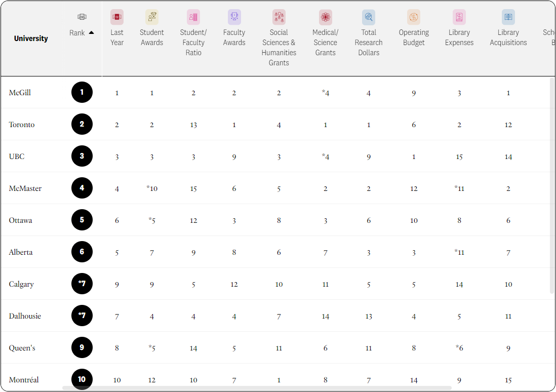The image size is (556, 392).
Task: Click UBC's 15 Library Expenses cell
Action: [459, 157]
